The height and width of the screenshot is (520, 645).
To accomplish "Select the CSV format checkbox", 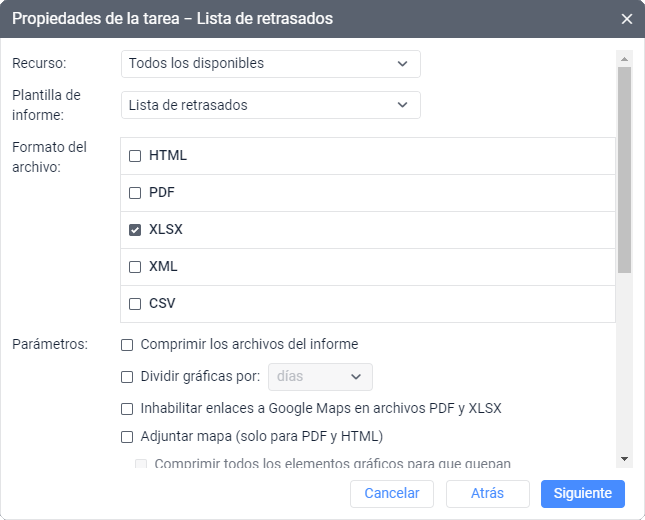I will pos(135,304).
